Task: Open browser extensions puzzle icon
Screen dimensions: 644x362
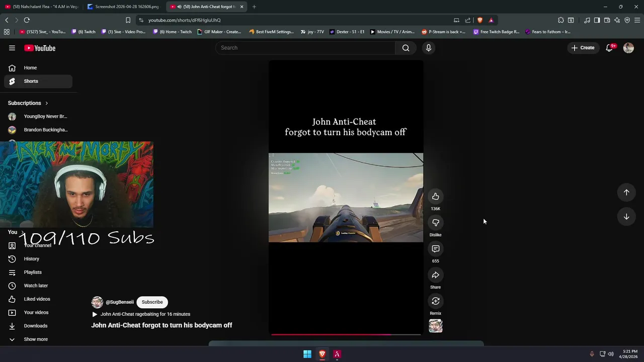Action: [x=560, y=20]
